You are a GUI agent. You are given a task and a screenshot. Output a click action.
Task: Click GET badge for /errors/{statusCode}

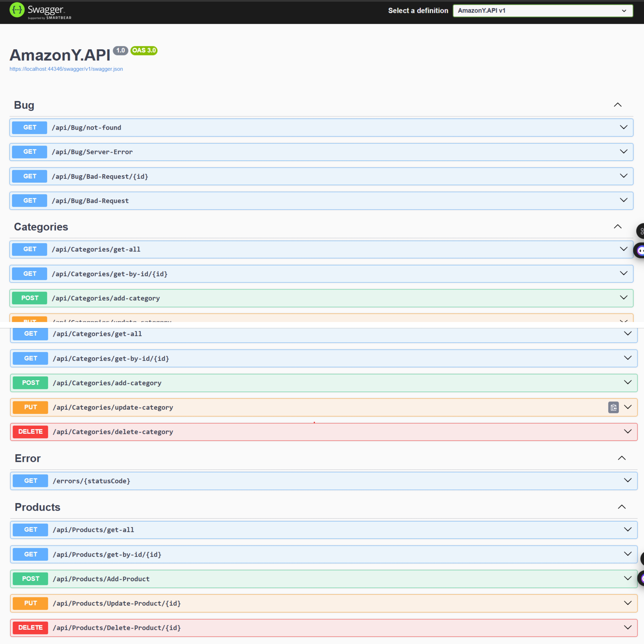click(30, 481)
